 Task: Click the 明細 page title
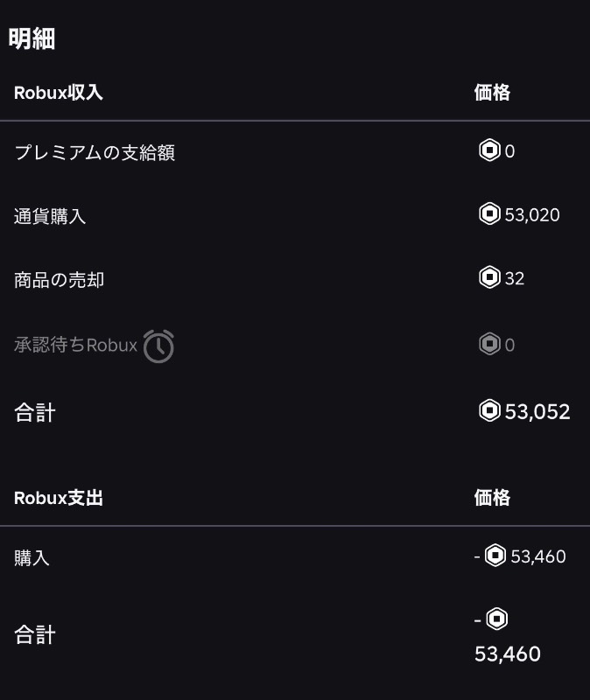[x=32, y=38]
